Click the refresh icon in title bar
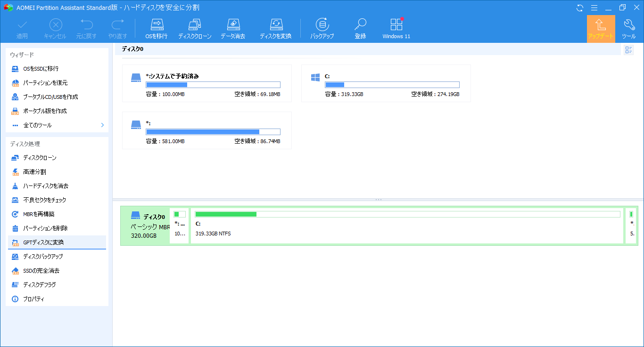 click(580, 8)
